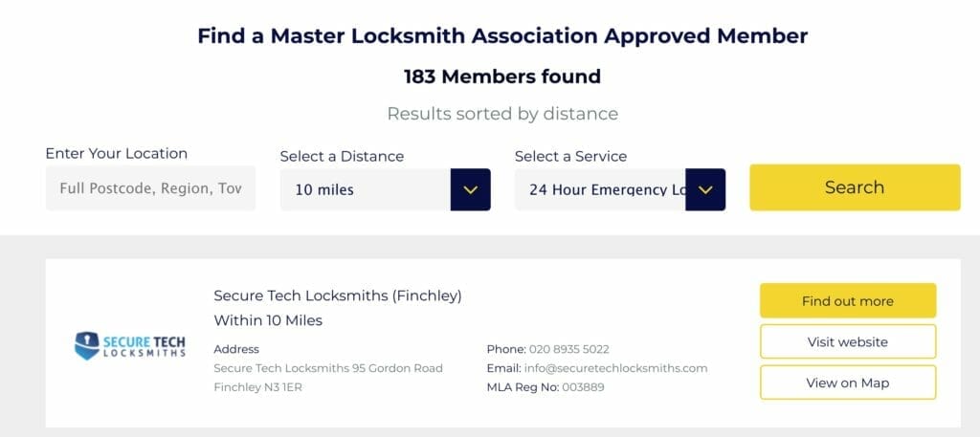Click the Find out more button
Image resolution: width=980 pixels, height=437 pixels.
(x=847, y=301)
